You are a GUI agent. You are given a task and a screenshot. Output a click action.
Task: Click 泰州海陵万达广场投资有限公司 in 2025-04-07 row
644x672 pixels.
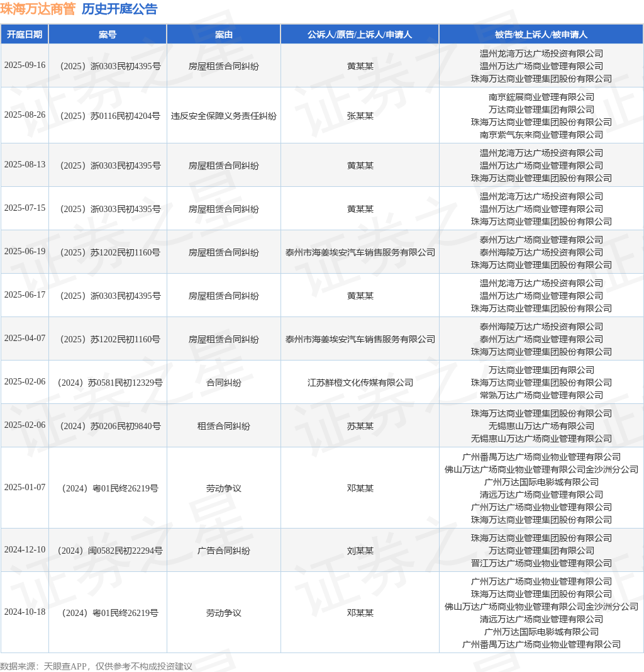[541, 327]
